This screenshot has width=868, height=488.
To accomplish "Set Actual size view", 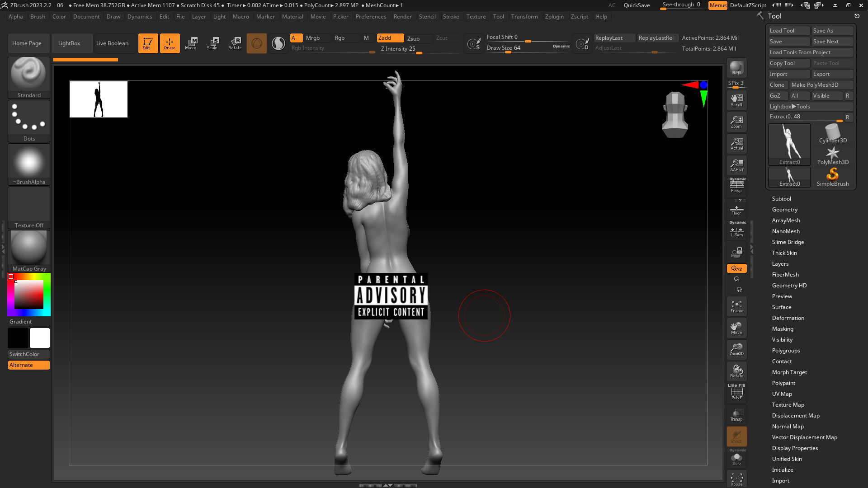I will tap(736, 144).
